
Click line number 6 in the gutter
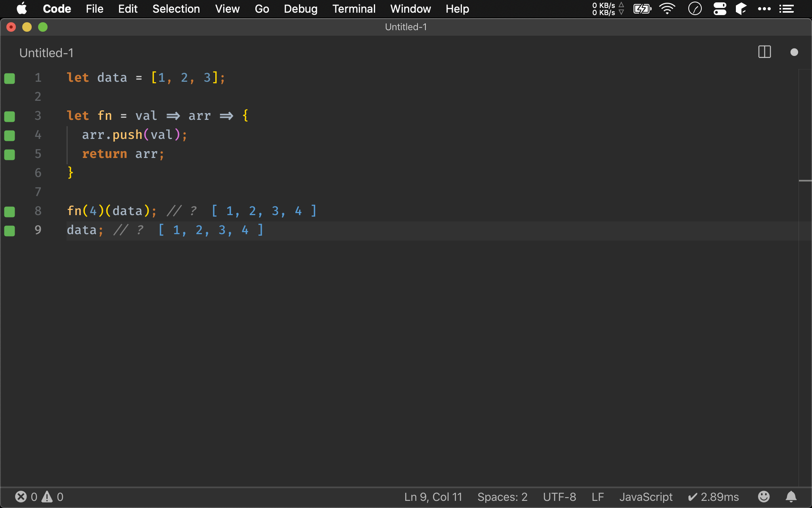[38, 173]
